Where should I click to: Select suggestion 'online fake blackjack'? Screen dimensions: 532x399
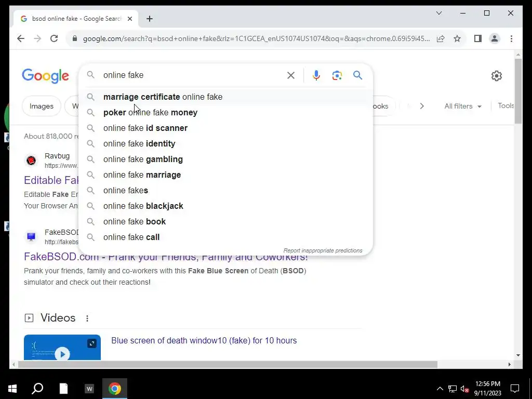pyautogui.click(x=225, y=206)
